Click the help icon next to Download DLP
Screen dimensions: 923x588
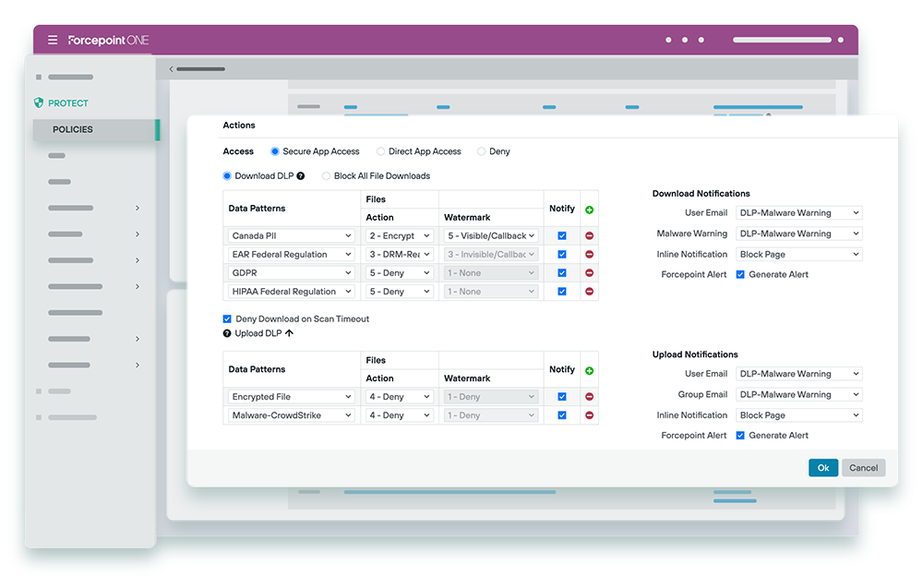click(301, 175)
